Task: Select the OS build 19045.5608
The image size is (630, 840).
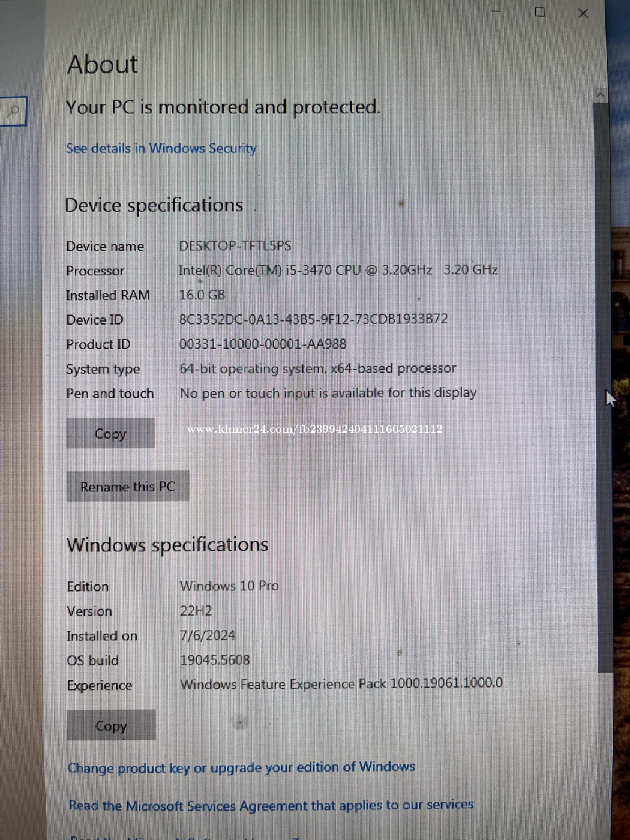Action: [x=215, y=660]
